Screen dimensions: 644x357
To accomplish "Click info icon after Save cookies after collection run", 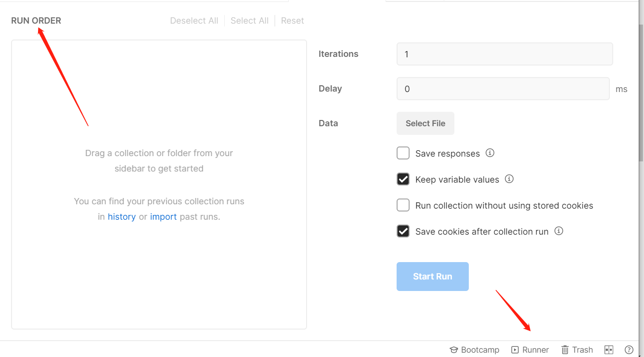I will (559, 231).
